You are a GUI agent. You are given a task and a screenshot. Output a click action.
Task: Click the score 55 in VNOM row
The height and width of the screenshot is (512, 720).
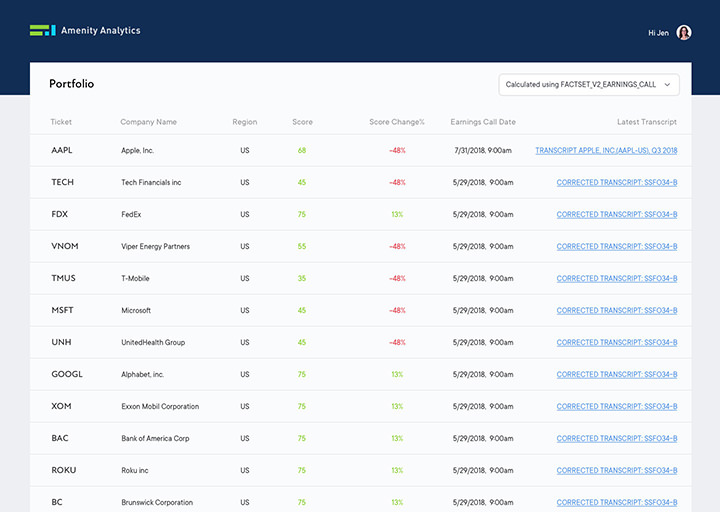pos(302,247)
